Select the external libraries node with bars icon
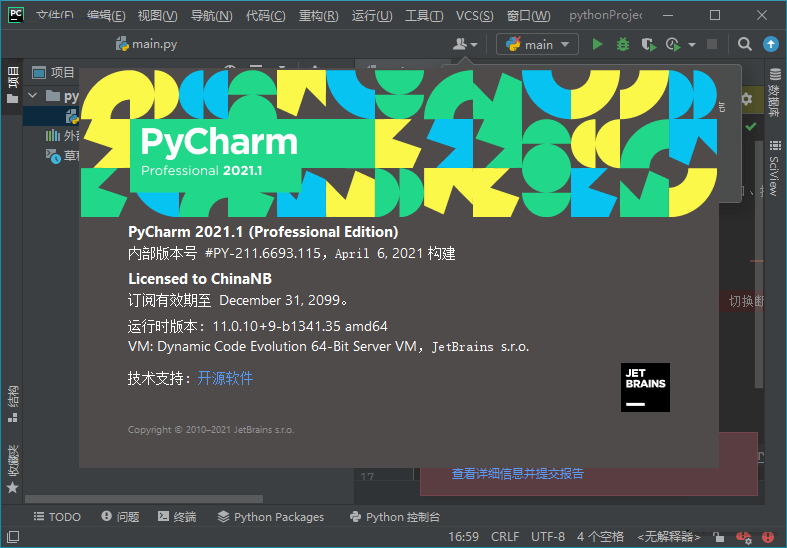Image resolution: width=787 pixels, height=548 pixels. (53, 135)
